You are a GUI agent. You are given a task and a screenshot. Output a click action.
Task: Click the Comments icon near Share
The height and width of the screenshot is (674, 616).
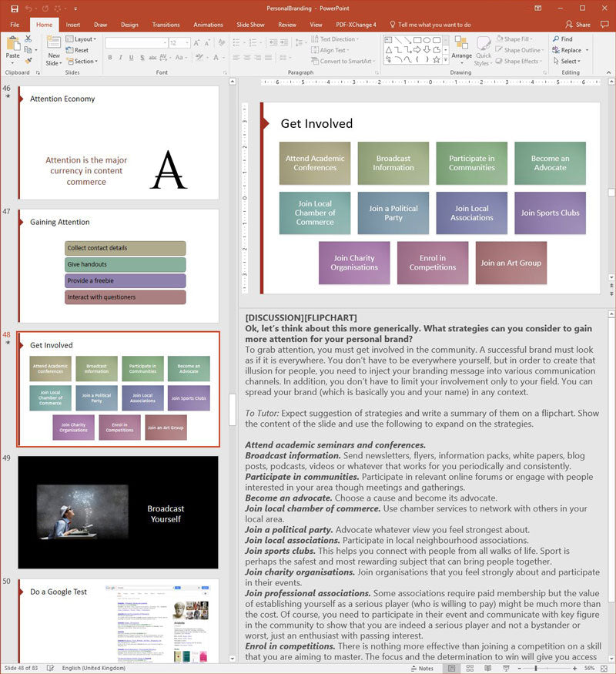pos(604,24)
